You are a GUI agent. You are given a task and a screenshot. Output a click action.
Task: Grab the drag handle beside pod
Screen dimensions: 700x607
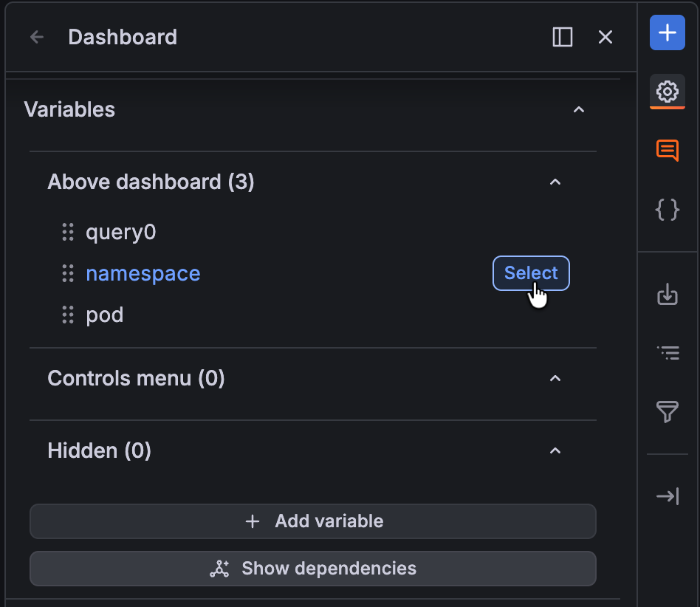(68, 315)
